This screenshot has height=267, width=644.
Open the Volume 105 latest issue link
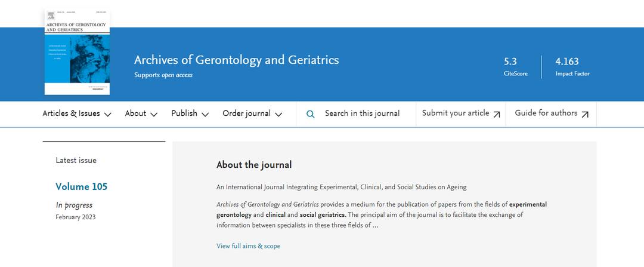(x=81, y=187)
